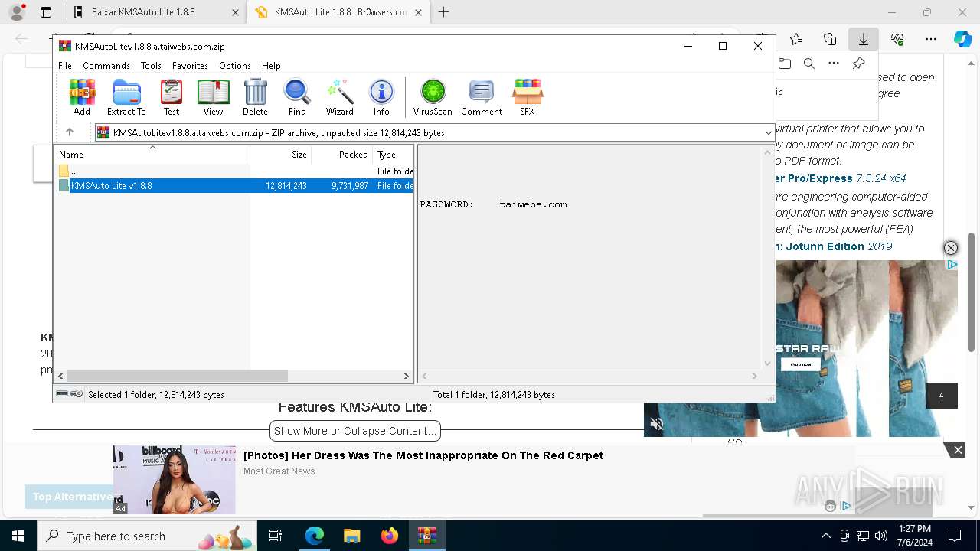Click Top Alternatives heading

73,497
